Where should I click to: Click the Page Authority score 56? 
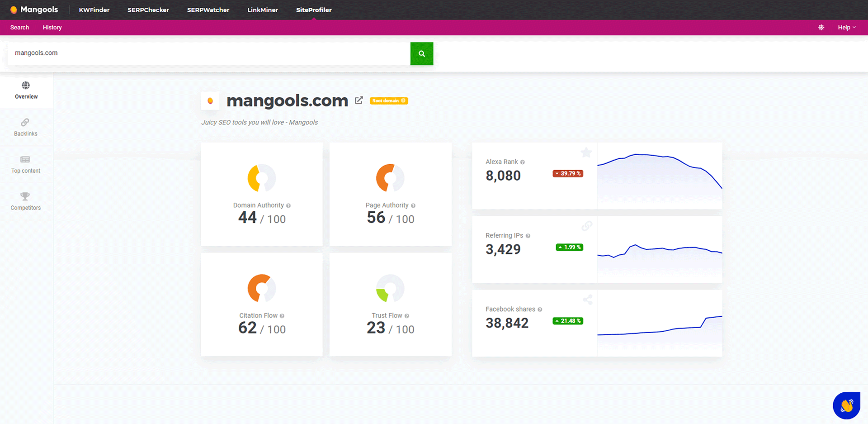pyautogui.click(x=376, y=218)
